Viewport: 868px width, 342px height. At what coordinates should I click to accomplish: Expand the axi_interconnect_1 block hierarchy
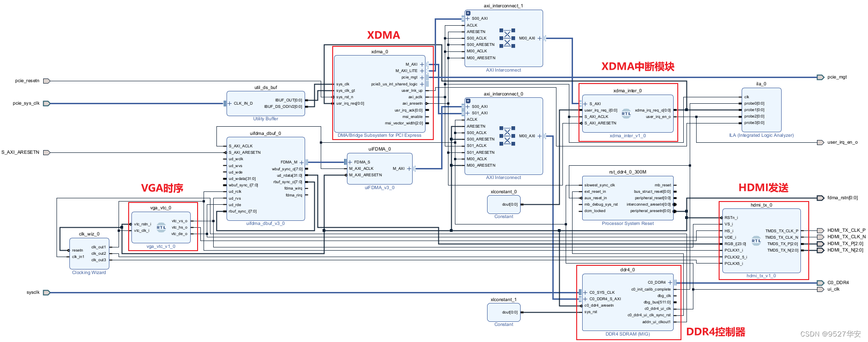[x=468, y=13]
